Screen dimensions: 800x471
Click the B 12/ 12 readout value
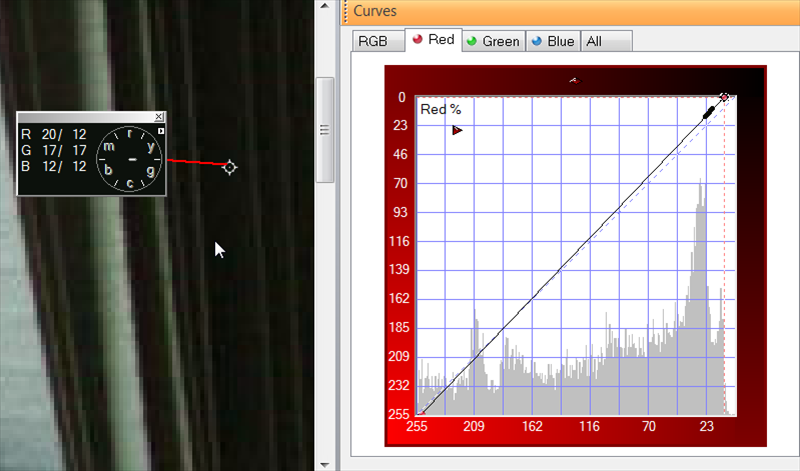coord(54,166)
